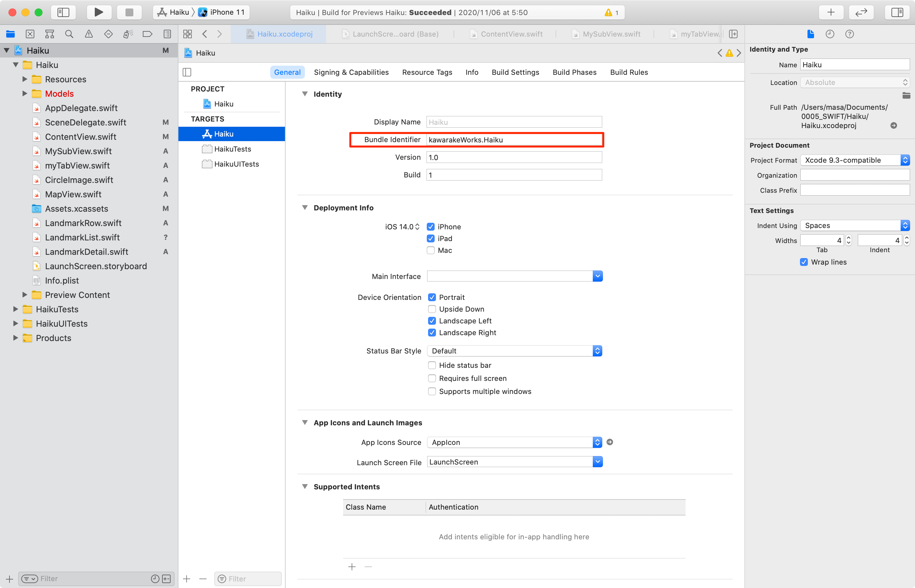This screenshot has width=915, height=588.
Task: Open ContentView.swift in the navigator
Action: pyautogui.click(x=81, y=137)
